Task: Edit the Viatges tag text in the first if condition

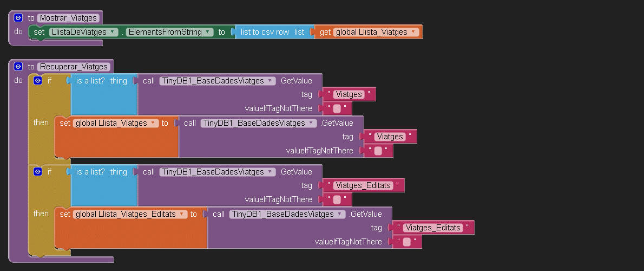Action: coord(349,94)
